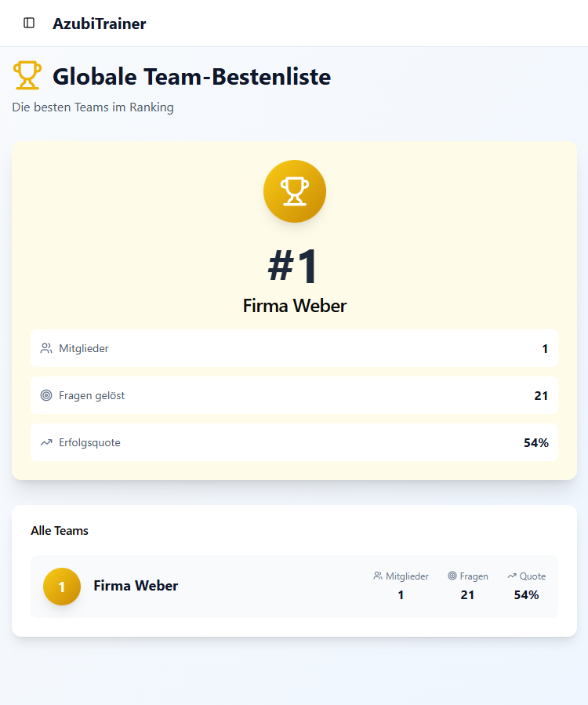Screen dimensions: 588x705
Task: Toggle the sidebar panel icon top-left
Action: (29, 24)
